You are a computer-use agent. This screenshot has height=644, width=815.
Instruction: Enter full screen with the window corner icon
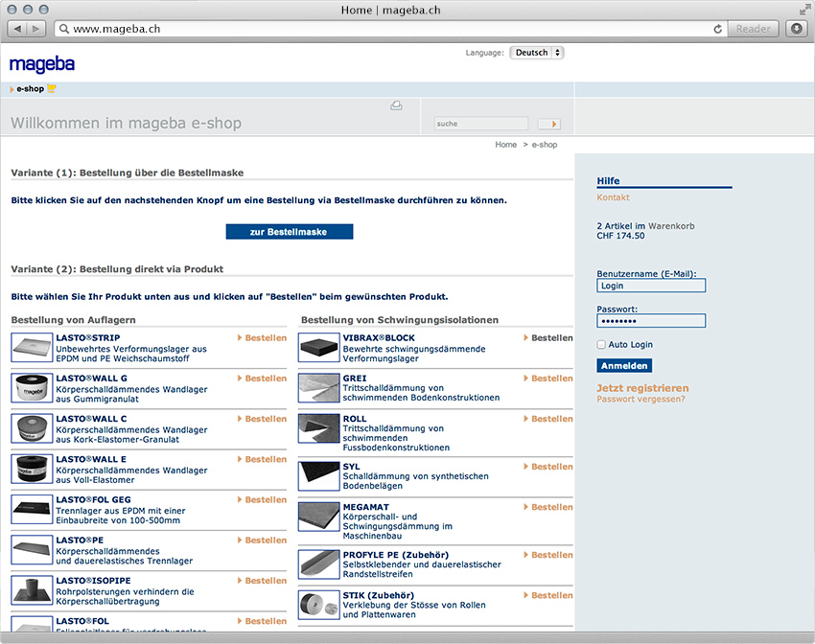[x=804, y=10]
